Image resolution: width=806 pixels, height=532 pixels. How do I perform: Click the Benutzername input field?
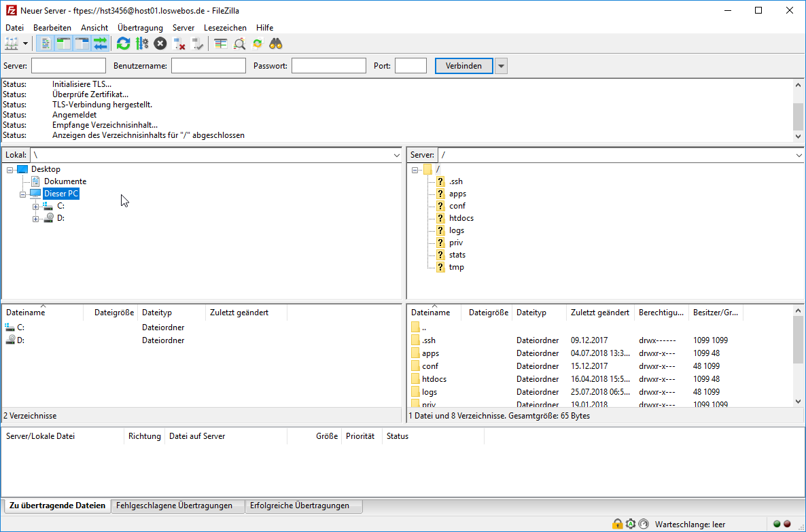(208, 66)
